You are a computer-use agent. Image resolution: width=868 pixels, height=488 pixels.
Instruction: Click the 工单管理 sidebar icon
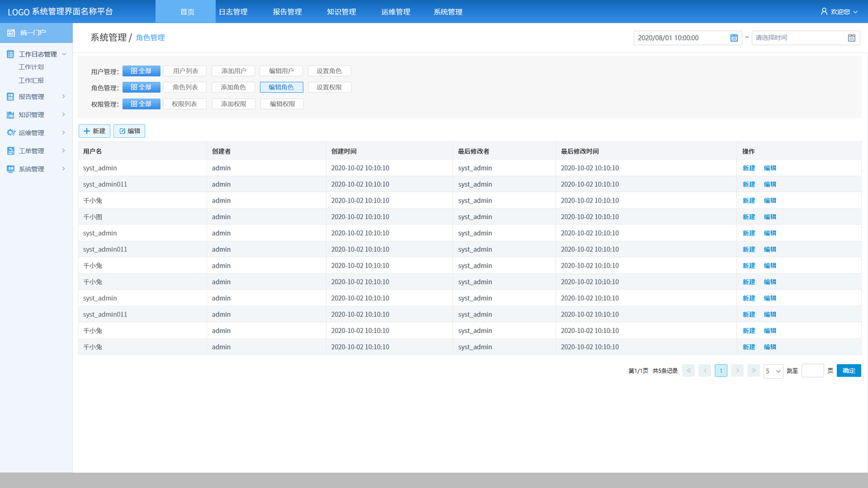[x=11, y=151]
